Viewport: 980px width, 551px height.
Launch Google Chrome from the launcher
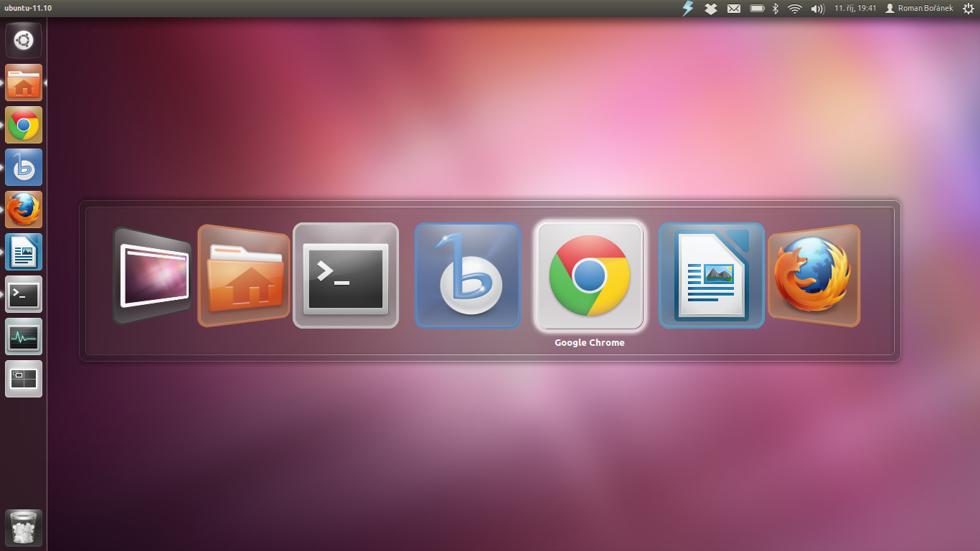click(24, 125)
